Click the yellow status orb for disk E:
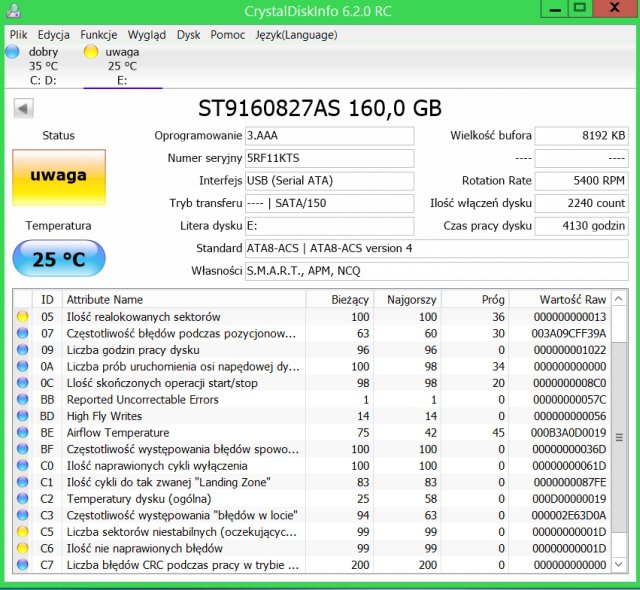This screenshot has width=640, height=590. (91, 52)
